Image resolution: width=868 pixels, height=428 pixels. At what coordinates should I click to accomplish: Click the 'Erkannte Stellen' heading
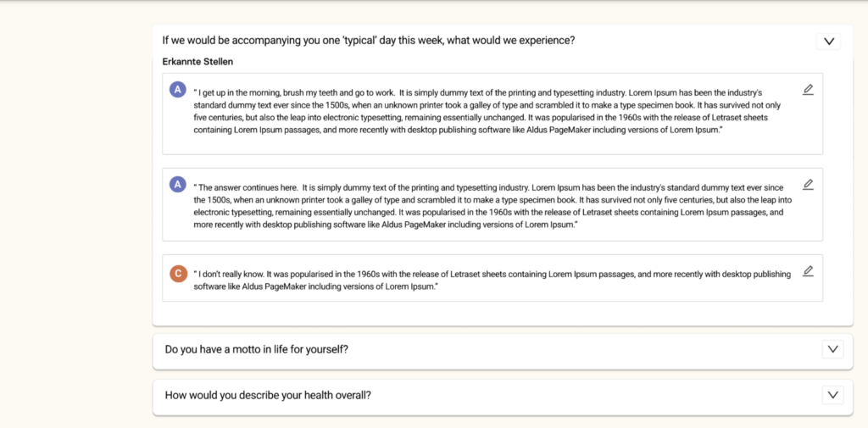pyautogui.click(x=198, y=62)
